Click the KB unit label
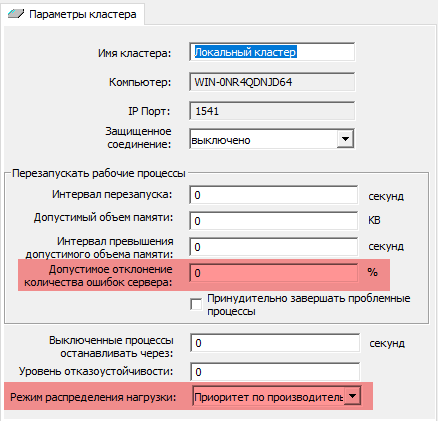The width and height of the screenshot is (438, 421). coord(374,220)
